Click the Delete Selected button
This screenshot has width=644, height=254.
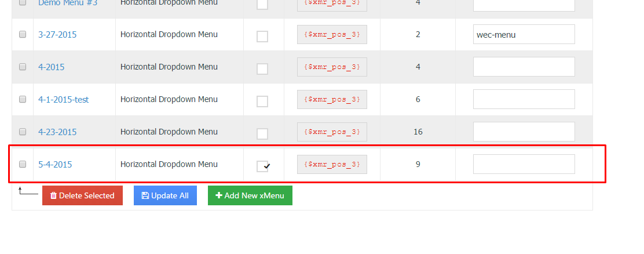pos(83,195)
